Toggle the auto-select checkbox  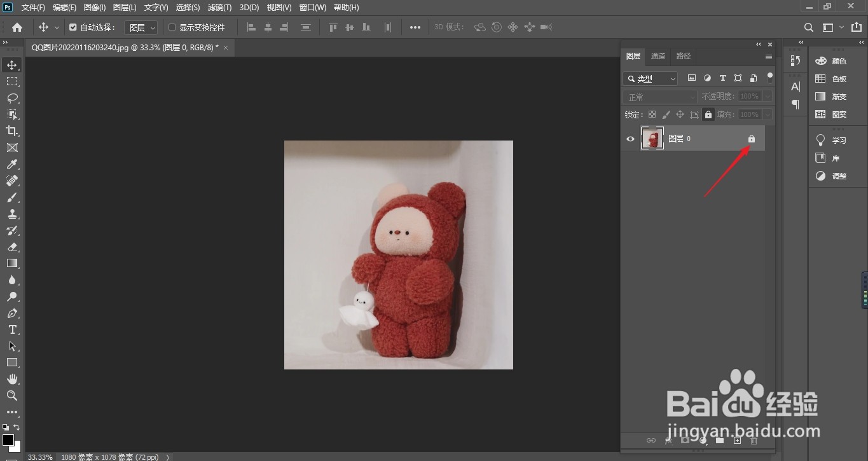coord(73,27)
